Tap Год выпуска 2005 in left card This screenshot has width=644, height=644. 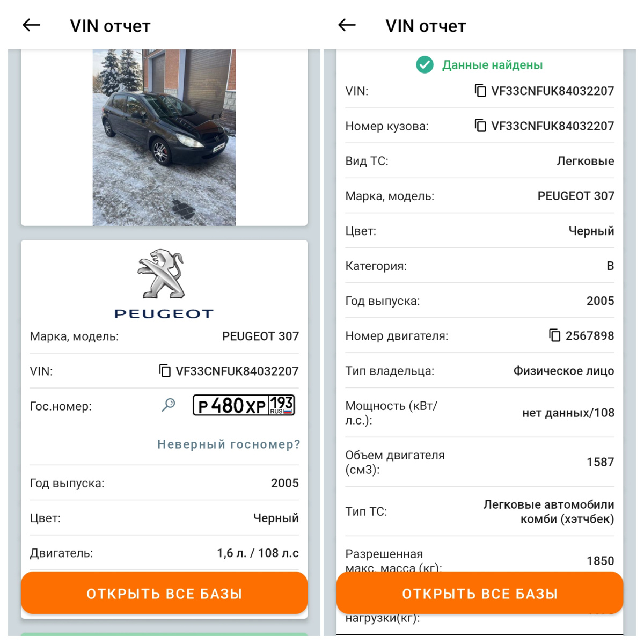tap(164, 483)
